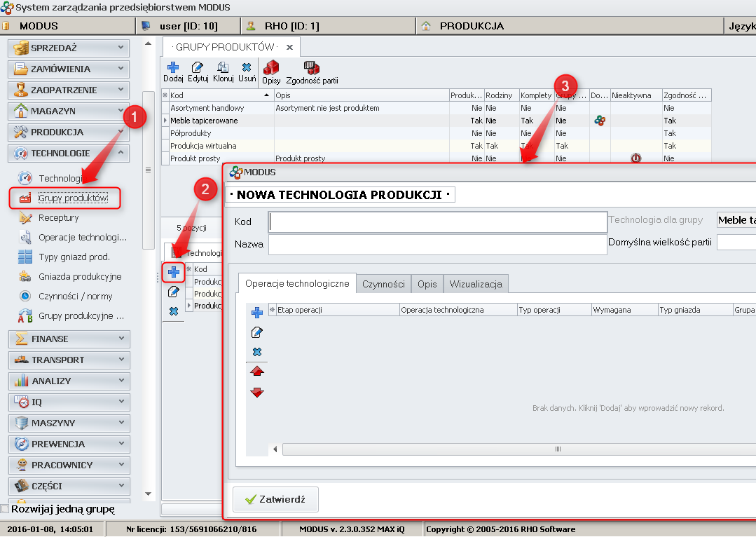Screen dimensions: 756x537
Task: Toggle the Rozwijaj jedną grupę checkbox
Action: (6, 509)
